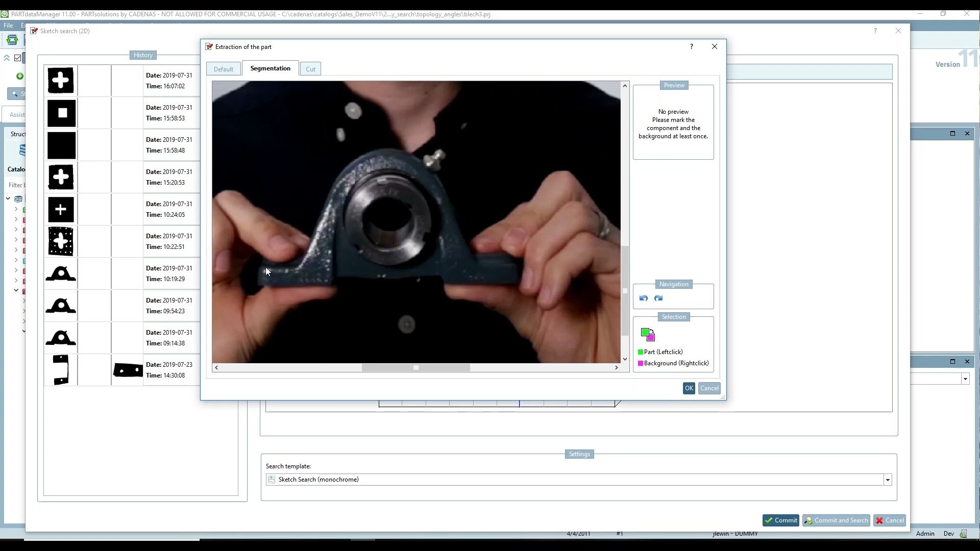980x551 pixels.
Task: Click the undo arrow in Navigation
Action: [643, 298]
